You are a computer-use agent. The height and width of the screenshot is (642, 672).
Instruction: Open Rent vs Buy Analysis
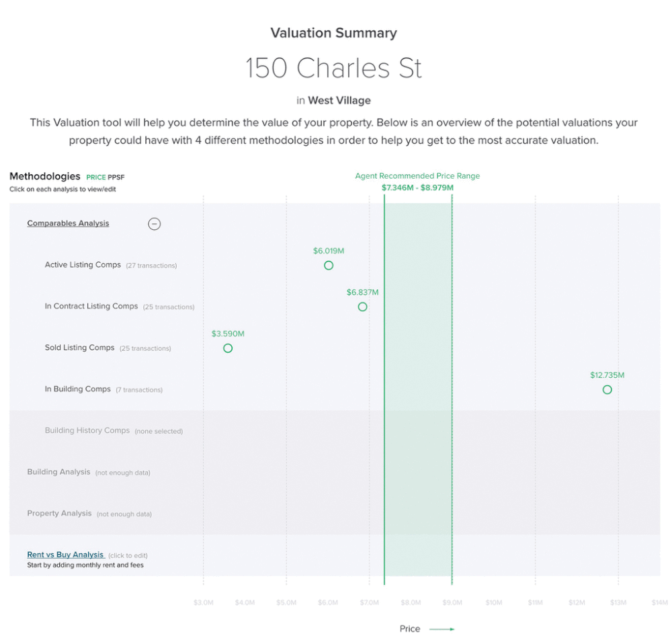coord(65,555)
